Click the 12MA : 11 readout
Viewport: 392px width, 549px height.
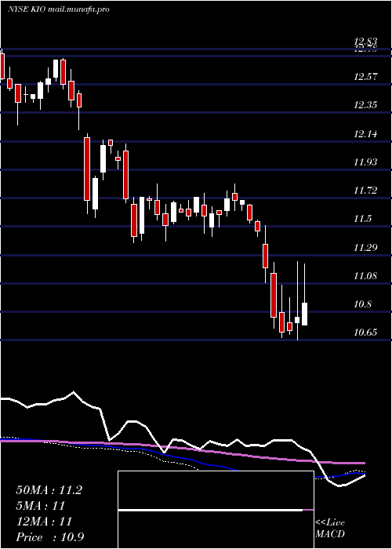tap(44, 522)
